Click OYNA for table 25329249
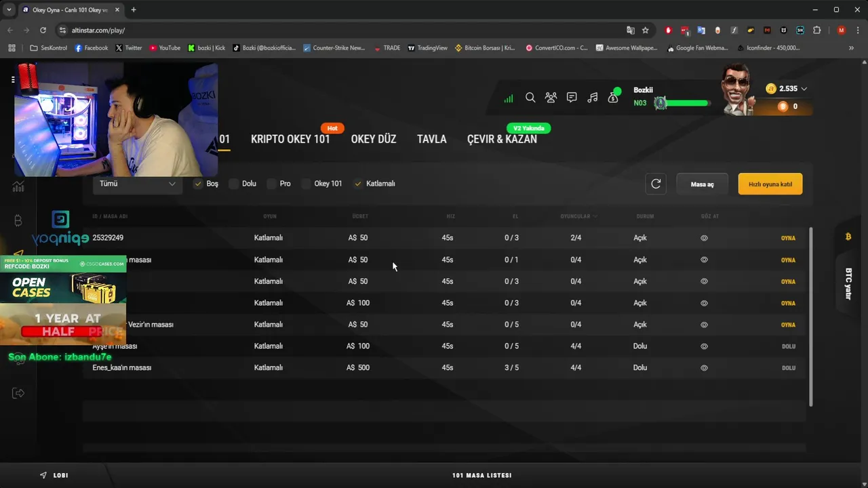868x488 pixels. [x=788, y=238]
